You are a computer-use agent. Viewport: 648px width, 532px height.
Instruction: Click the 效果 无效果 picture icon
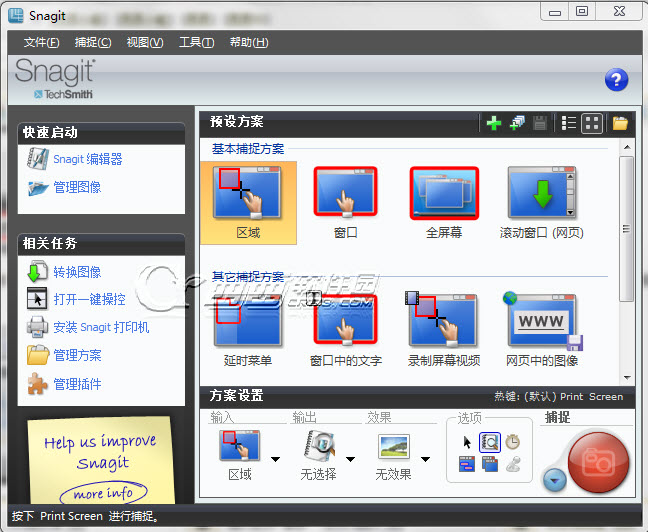(393, 446)
